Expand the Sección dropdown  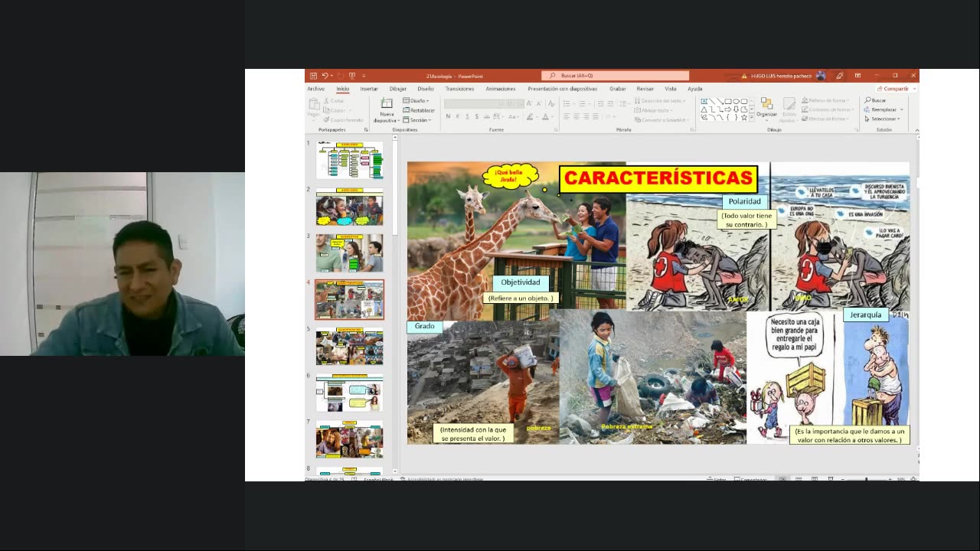click(x=417, y=120)
